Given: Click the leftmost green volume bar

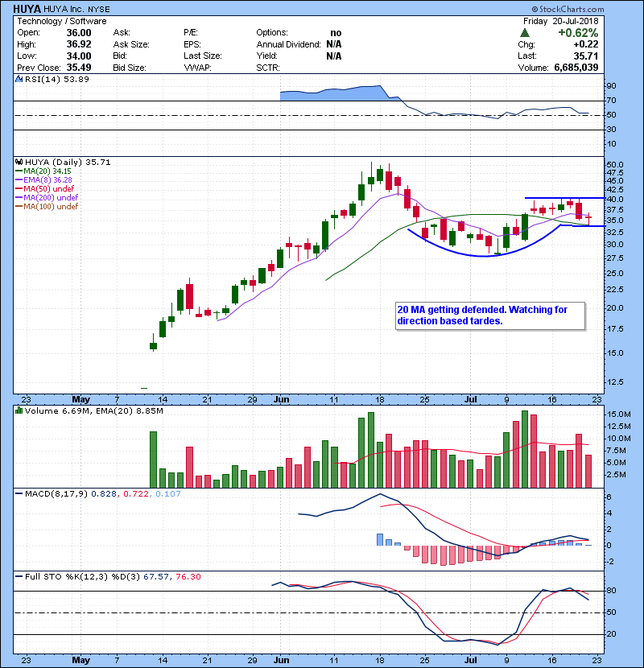Looking at the screenshot, I should (x=154, y=460).
